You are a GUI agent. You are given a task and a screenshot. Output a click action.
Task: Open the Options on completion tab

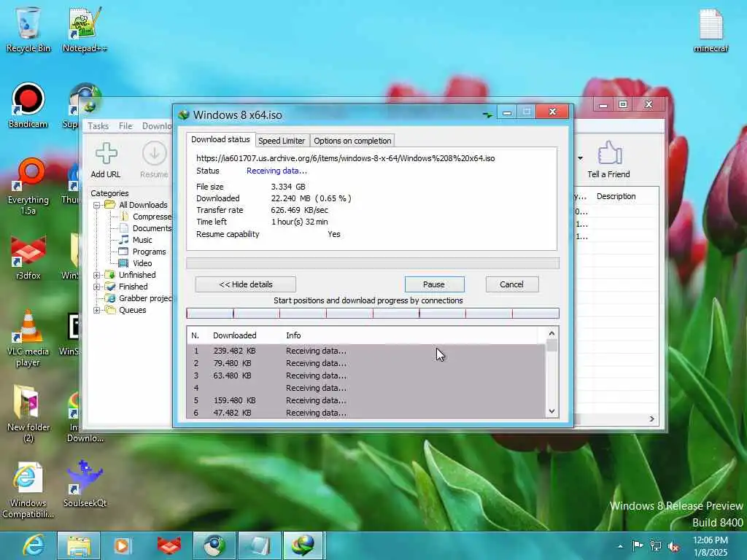point(352,141)
